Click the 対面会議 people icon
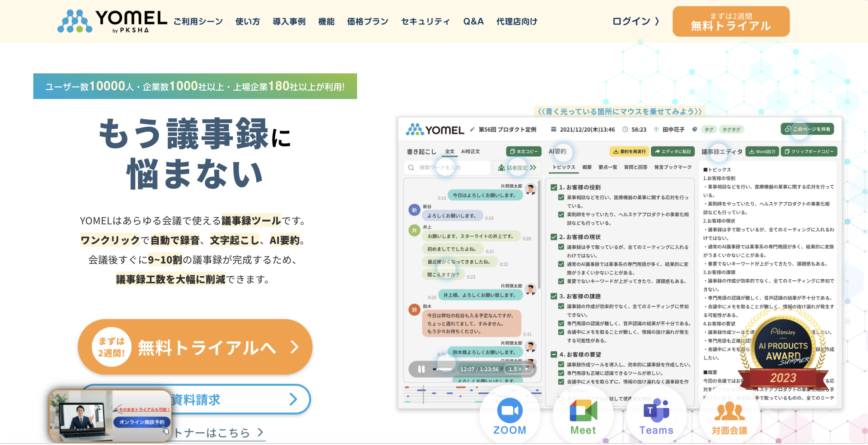 click(730, 411)
